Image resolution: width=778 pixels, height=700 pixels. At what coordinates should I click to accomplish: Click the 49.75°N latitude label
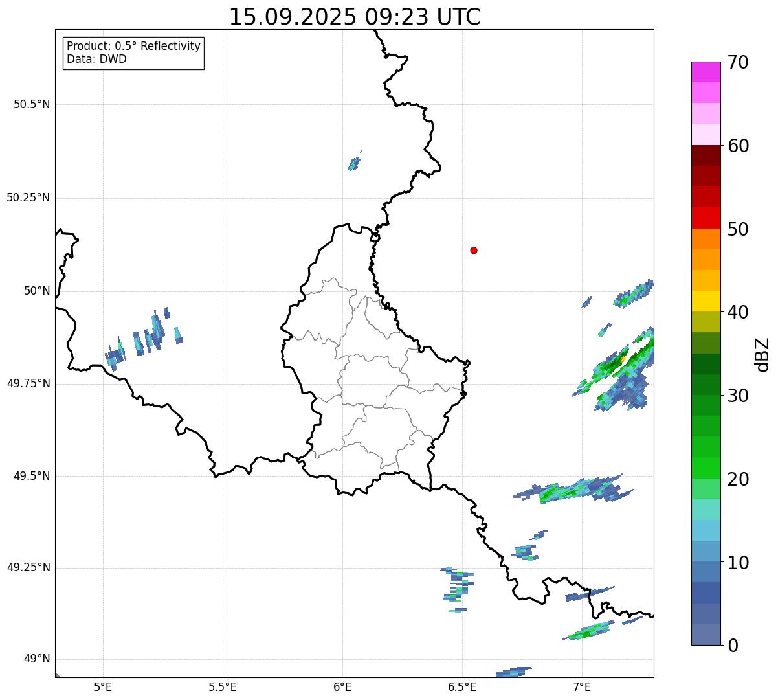coord(28,383)
